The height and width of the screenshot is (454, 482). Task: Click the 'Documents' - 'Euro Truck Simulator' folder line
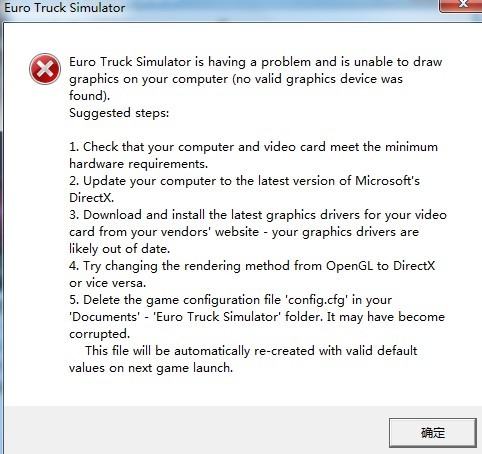(x=257, y=317)
